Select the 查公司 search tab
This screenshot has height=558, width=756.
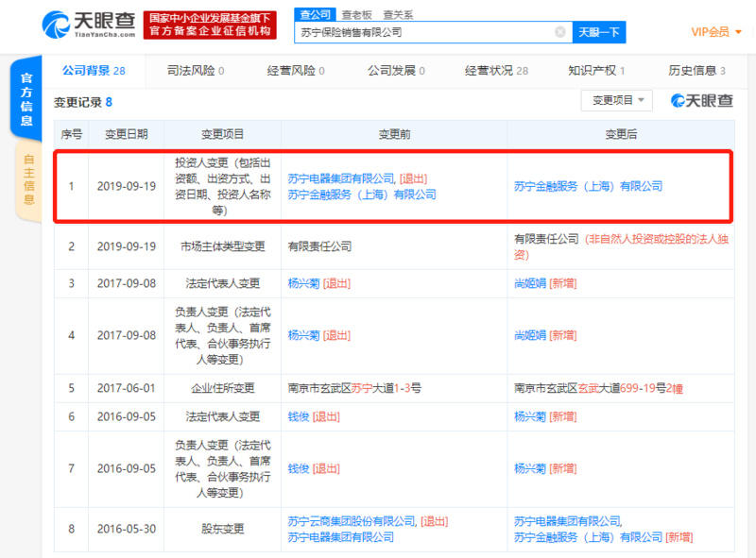316,14
